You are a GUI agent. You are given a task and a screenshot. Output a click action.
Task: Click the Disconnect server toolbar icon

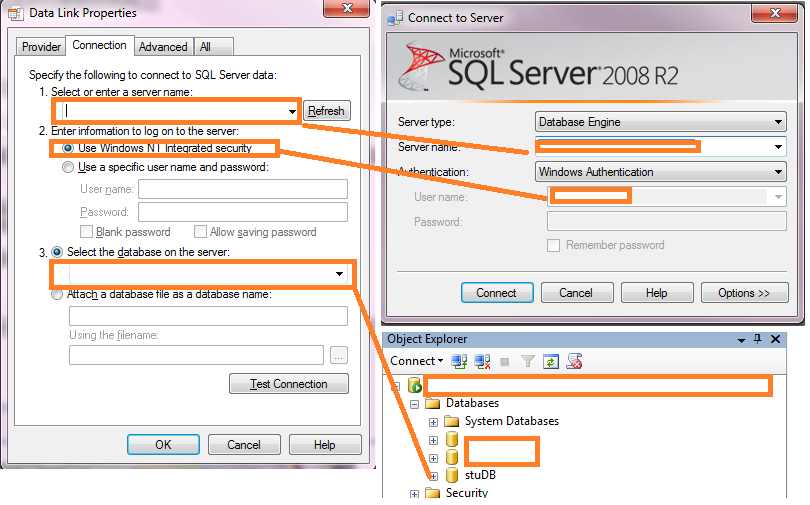482,361
